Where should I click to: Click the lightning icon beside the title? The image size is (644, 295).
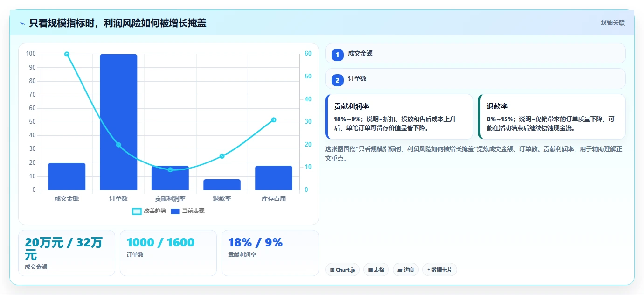(22, 23)
